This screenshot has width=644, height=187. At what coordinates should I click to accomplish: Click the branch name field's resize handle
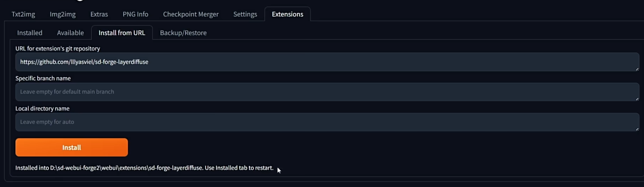point(637,99)
